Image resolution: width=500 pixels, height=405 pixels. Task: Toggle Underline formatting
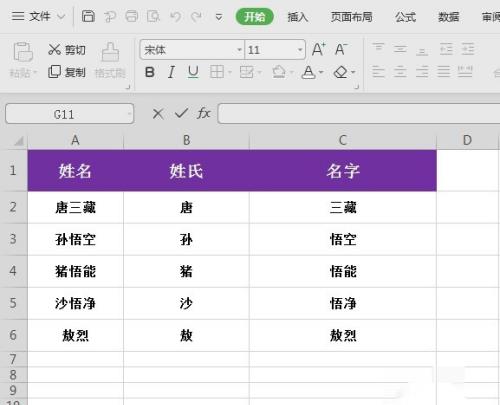click(193, 72)
